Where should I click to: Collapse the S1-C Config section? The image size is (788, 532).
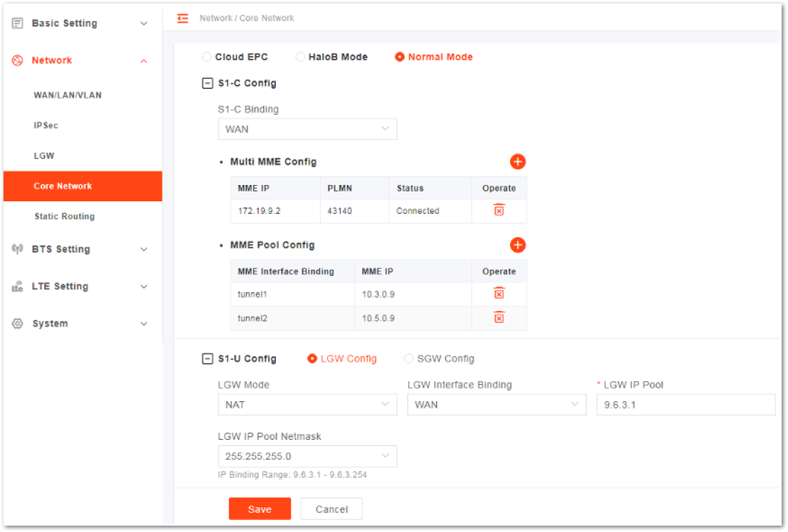click(207, 83)
